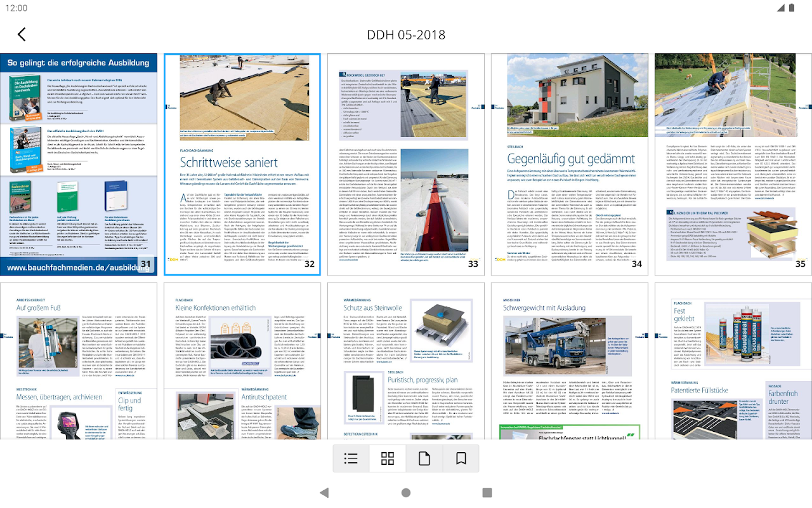Image resolution: width=812 pixels, height=508 pixels.
Task: Show the single page view
Action: (x=424, y=458)
